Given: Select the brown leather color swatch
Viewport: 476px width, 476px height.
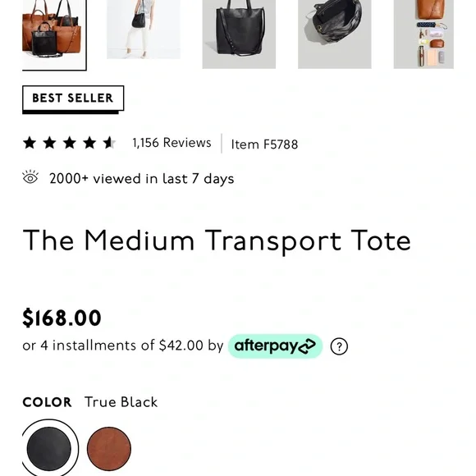Looking at the screenshot, I should 109,449.
